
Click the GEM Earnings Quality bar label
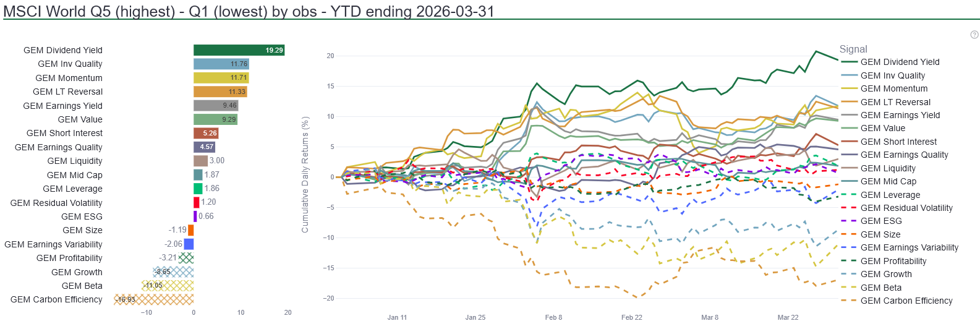tap(59, 147)
